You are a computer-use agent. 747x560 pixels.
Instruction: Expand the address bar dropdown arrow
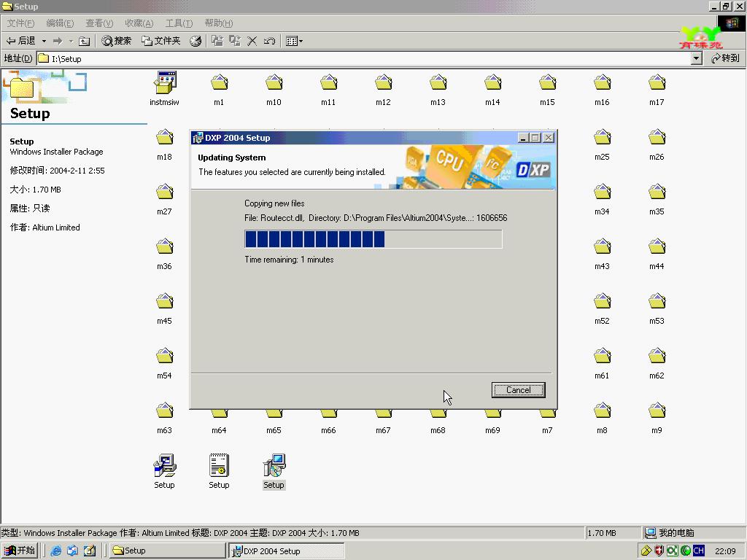pos(697,58)
